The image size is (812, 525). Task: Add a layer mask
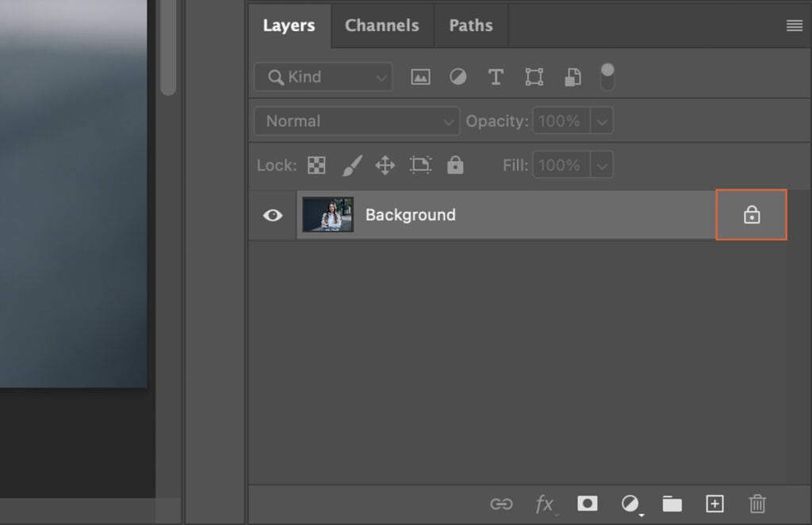[587, 504]
